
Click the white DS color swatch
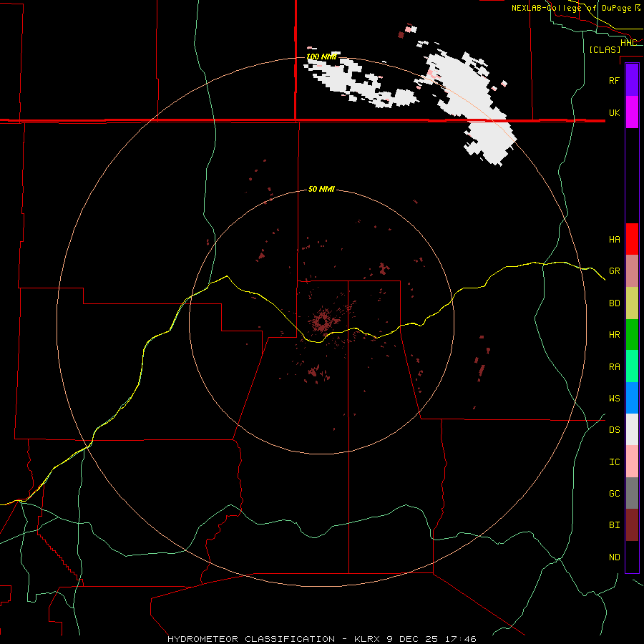click(632, 429)
